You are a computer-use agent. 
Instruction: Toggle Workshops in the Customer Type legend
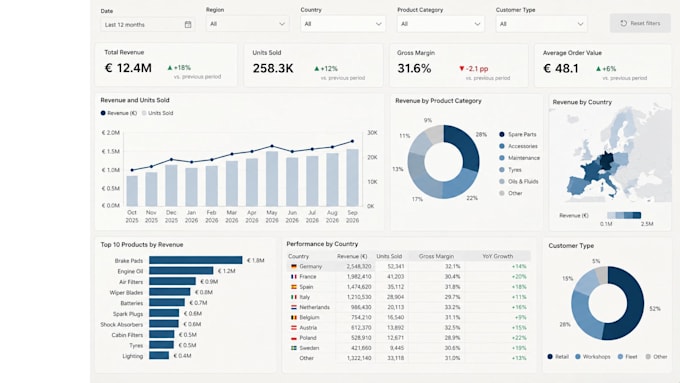pyautogui.click(x=592, y=357)
